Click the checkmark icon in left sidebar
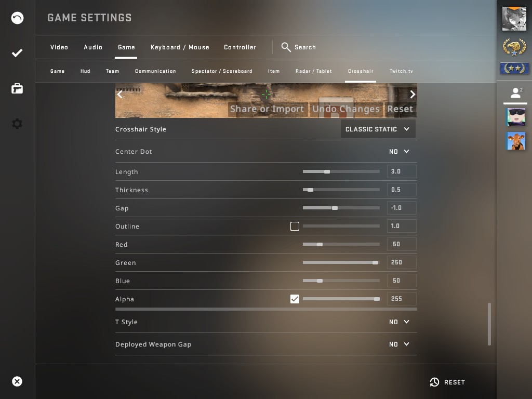The height and width of the screenshot is (399, 532). coord(17,53)
